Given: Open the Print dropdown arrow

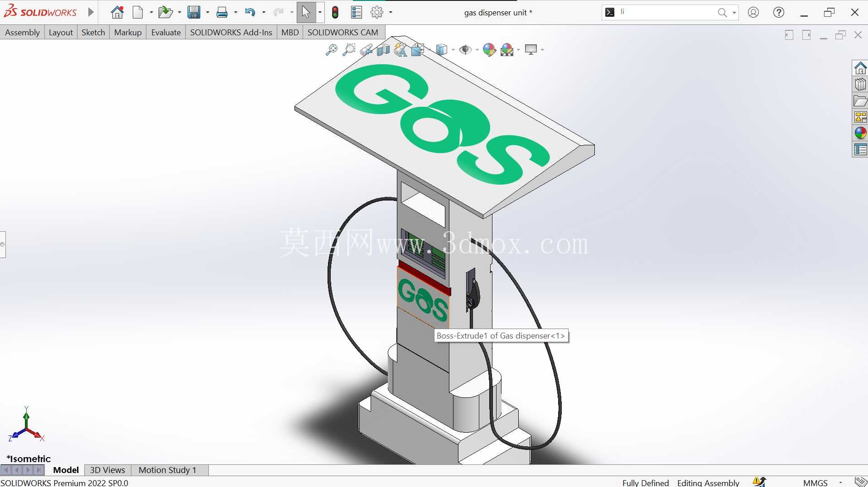Looking at the screenshot, I should click(x=236, y=13).
